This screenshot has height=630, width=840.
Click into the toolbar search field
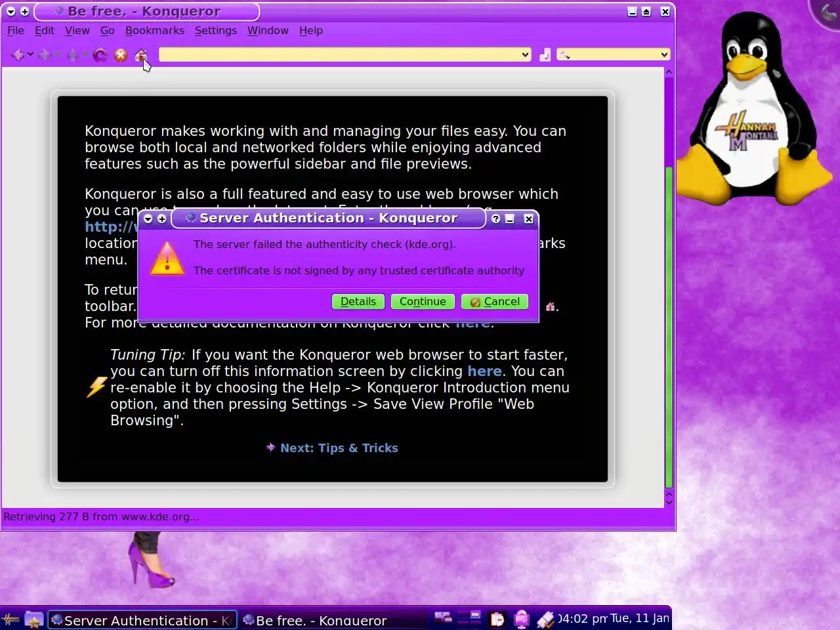615,55
